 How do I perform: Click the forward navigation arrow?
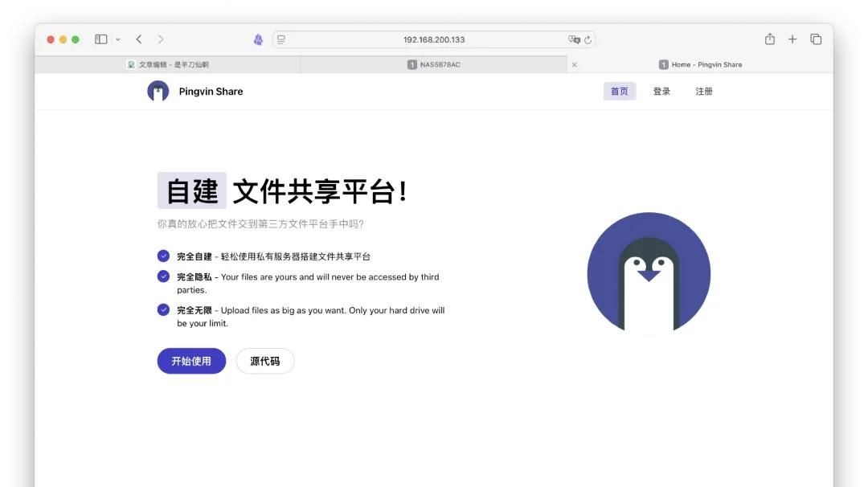(159, 38)
